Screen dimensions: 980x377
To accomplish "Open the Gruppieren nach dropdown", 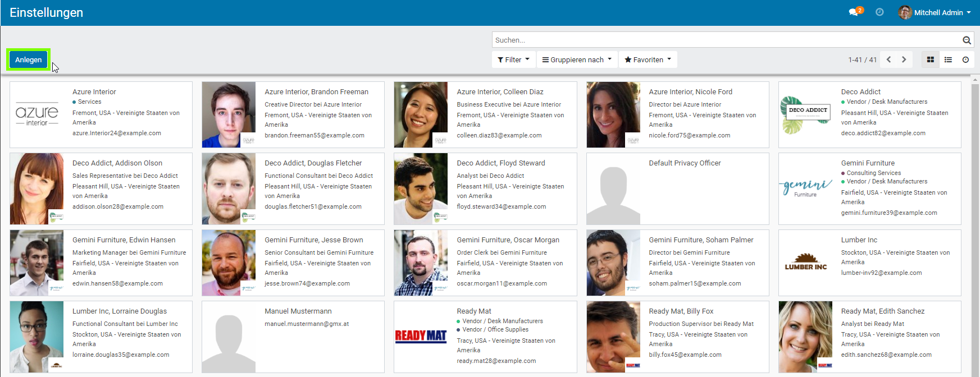I will [x=577, y=59].
